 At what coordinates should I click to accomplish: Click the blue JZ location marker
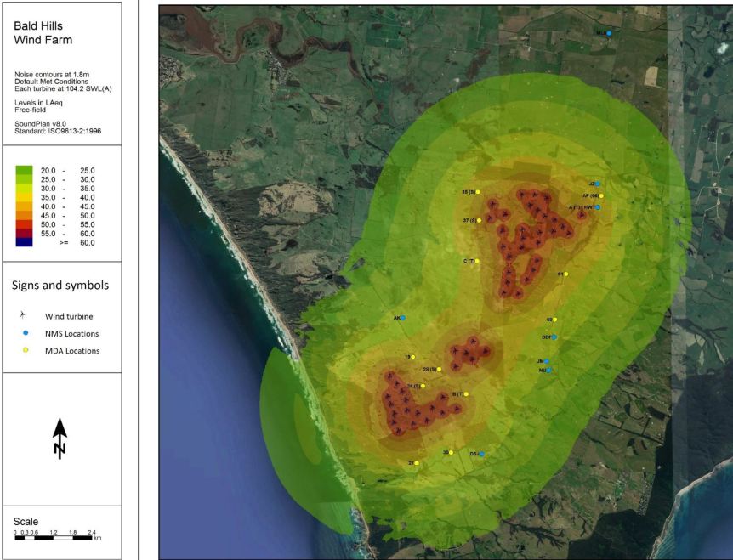pos(598,184)
